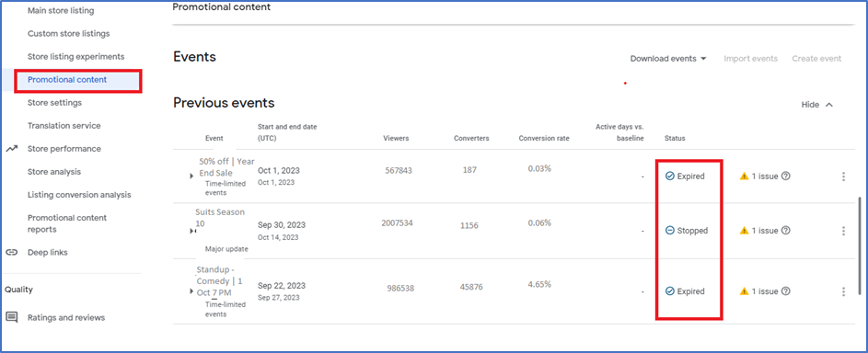868x353 pixels.
Task: Select Listing conversion analysis menu item
Action: (x=79, y=195)
